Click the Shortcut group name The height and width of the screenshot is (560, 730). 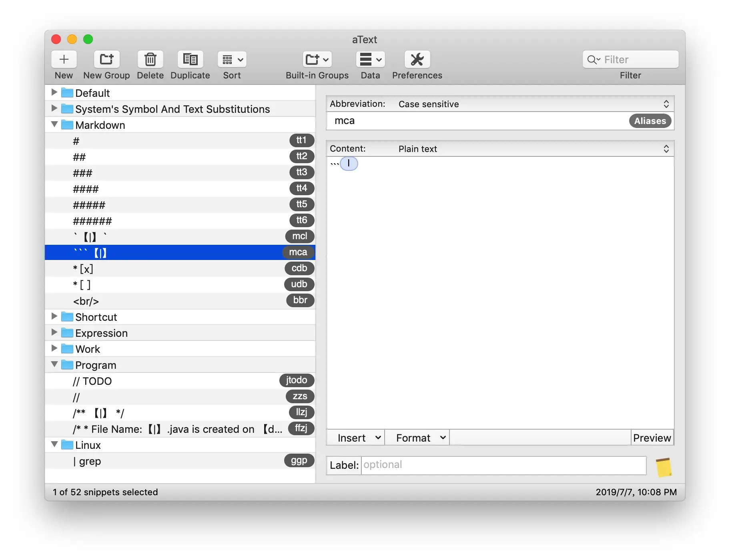pos(96,317)
